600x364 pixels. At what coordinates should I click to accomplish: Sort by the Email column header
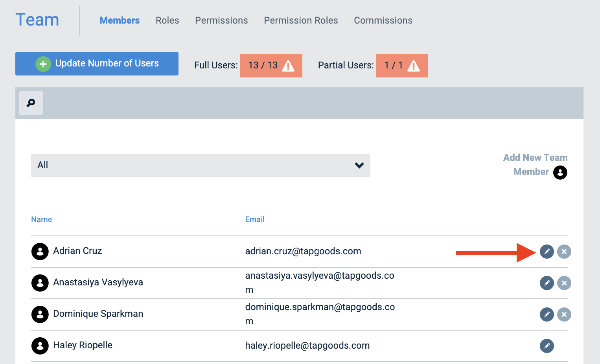pos(255,219)
